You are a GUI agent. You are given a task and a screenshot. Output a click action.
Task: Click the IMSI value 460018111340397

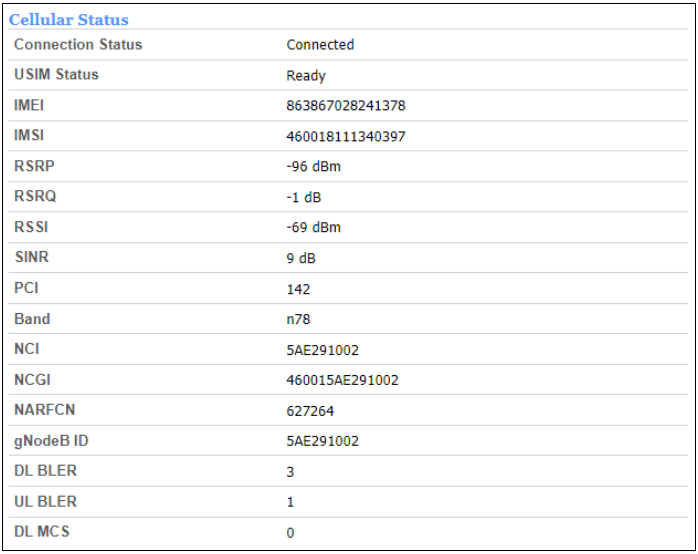click(346, 136)
